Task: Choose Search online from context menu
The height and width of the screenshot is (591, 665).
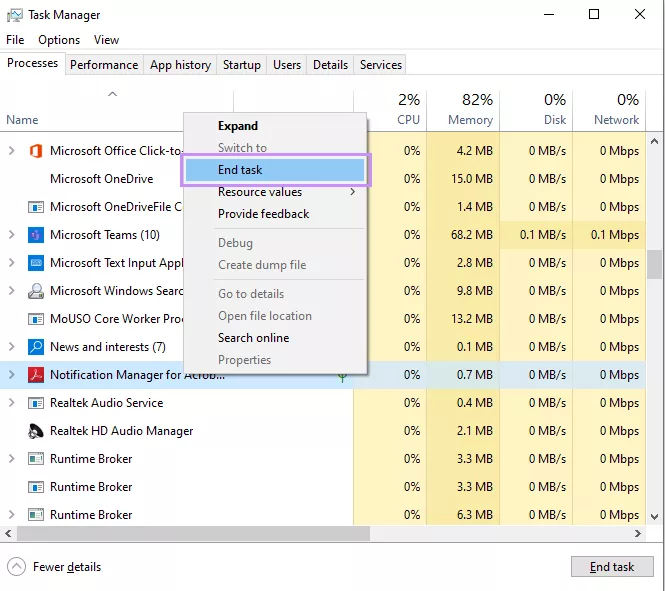Action: (x=254, y=338)
